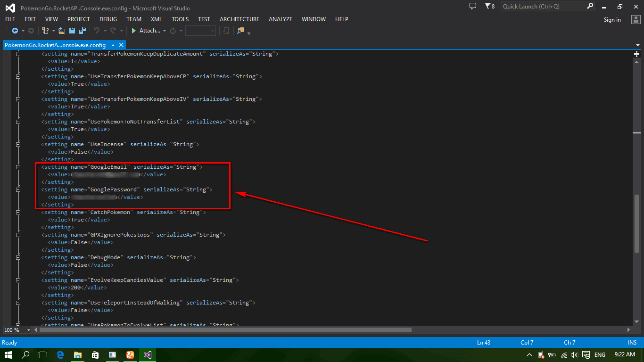Click the Find in Files toolbar icon
The image size is (644, 362).
[241, 31]
